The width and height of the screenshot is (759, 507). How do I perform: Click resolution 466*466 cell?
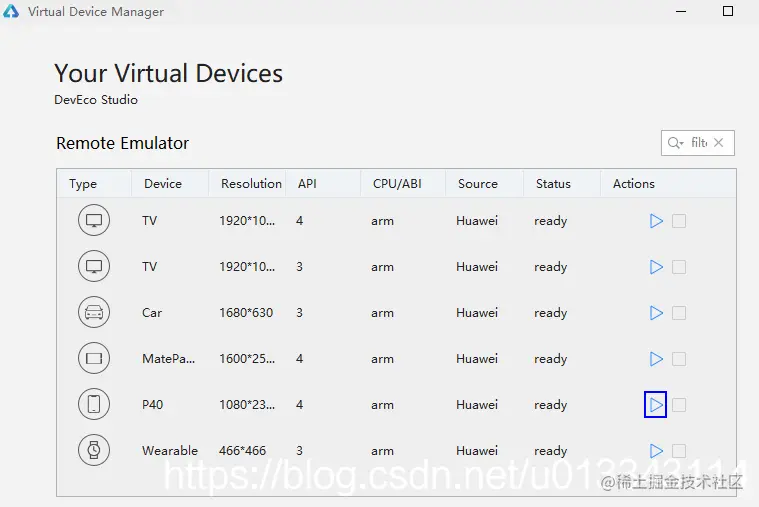(x=243, y=451)
